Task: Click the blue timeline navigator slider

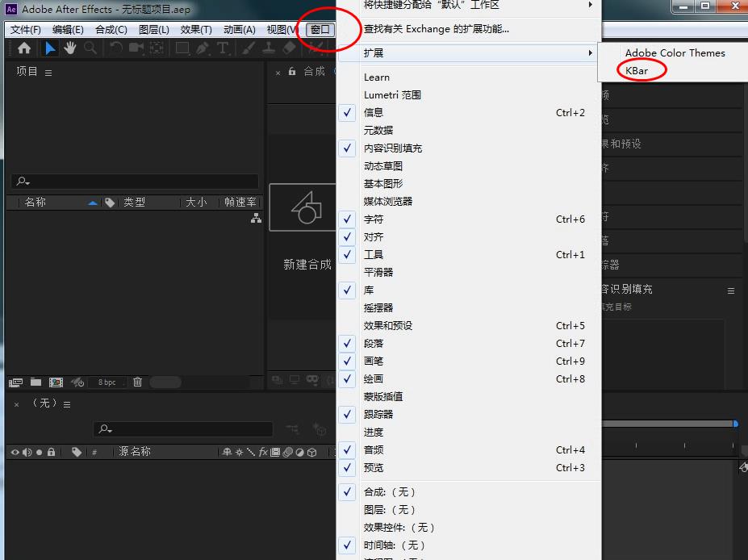Action: coord(734,423)
